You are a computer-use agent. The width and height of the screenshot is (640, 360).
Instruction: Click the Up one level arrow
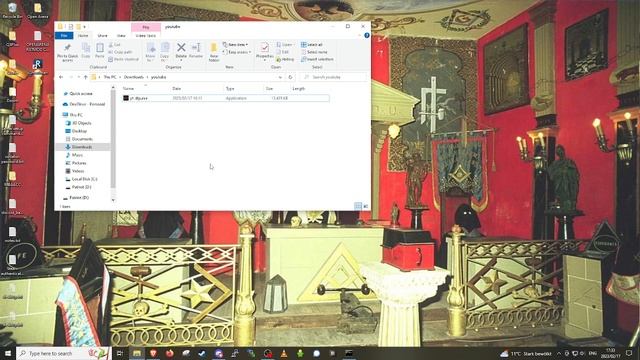[x=85, y=77]
